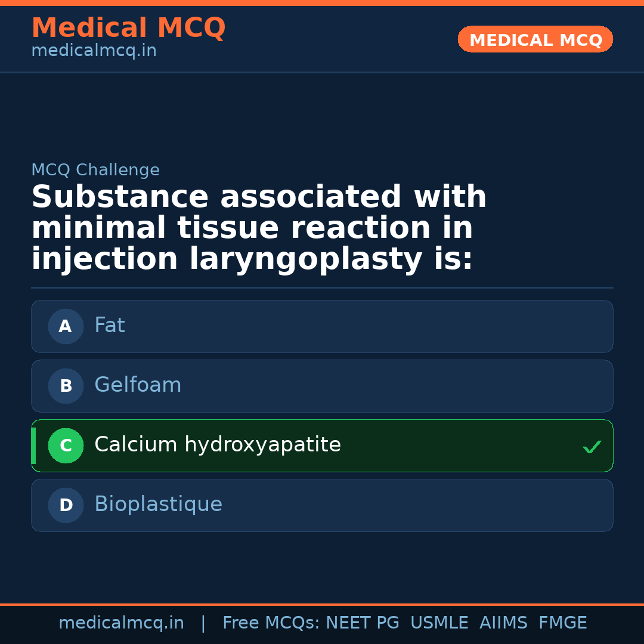Screen dimensions: 644x644
Task: Click the green checkmark on option C
Action: click(x=592, y=447)
